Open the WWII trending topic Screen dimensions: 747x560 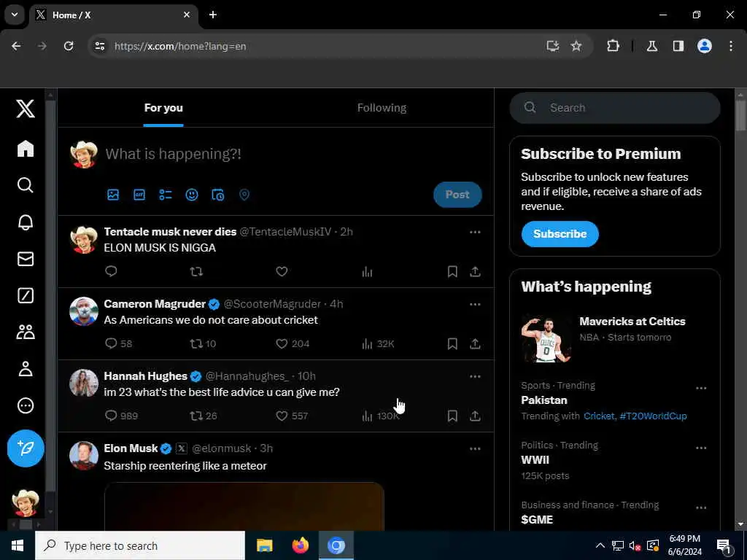pos(535,460)
